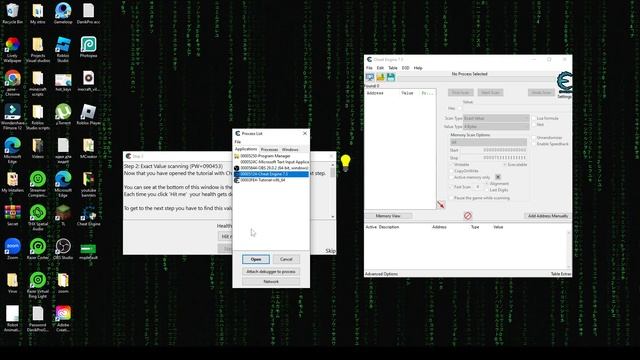Select the uTorrent desktop shortcut

[x=63, y=114]
